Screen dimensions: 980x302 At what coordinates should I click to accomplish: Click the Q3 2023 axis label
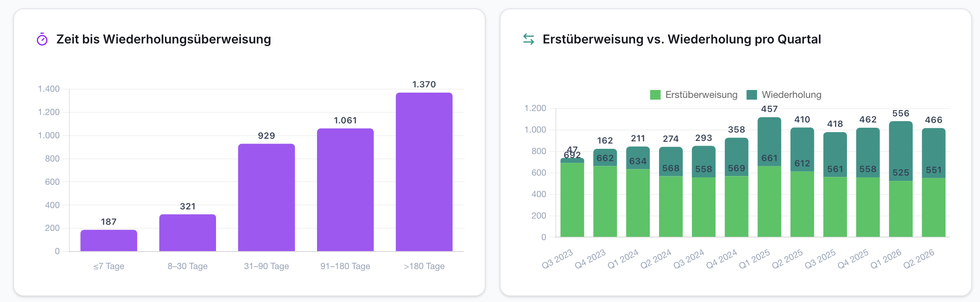(557, 259)
